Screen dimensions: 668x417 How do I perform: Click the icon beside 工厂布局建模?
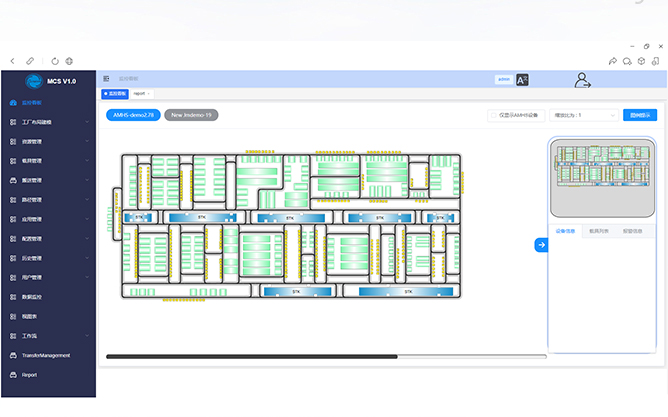tap(13, 122)
